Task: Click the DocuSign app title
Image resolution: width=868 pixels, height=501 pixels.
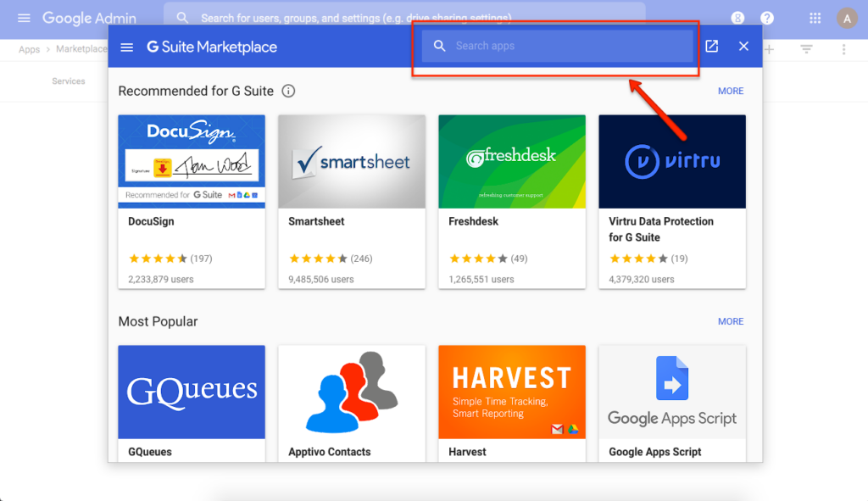Action: tap(151, 221)
